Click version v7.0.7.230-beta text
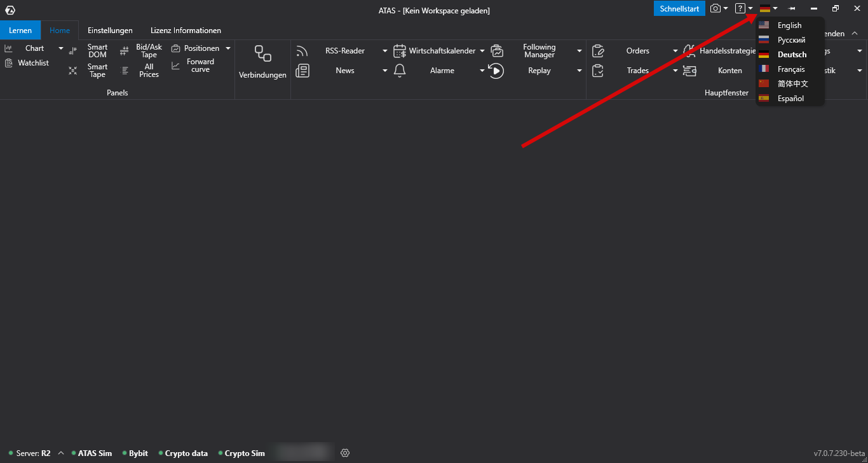868x463 pixels. [x=839, y=453]
